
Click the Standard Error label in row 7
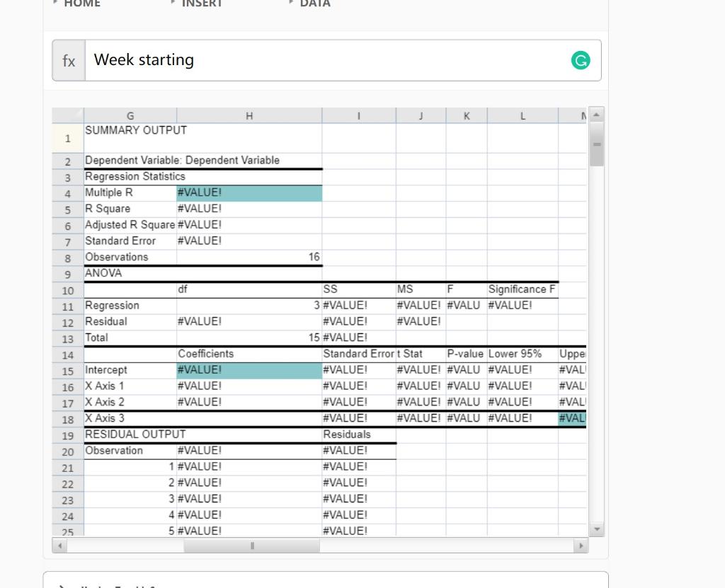130,242
